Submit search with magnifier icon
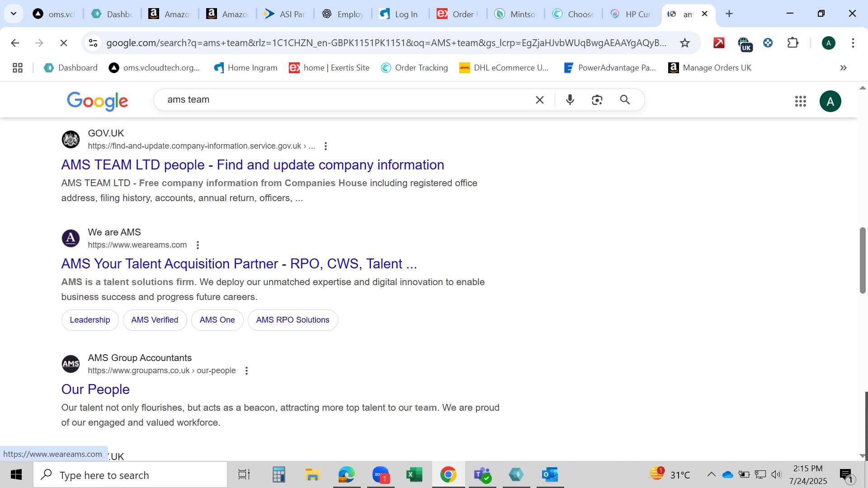 (625, 100)
